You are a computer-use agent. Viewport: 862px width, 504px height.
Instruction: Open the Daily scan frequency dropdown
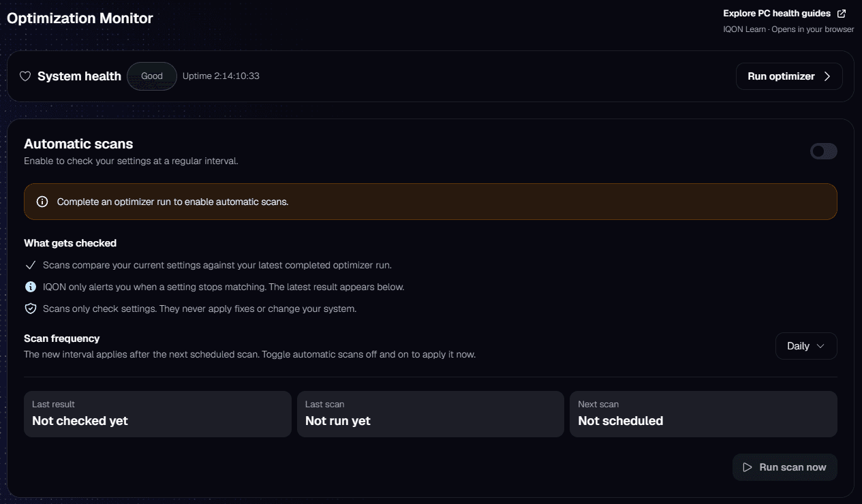tap(806, 346)
